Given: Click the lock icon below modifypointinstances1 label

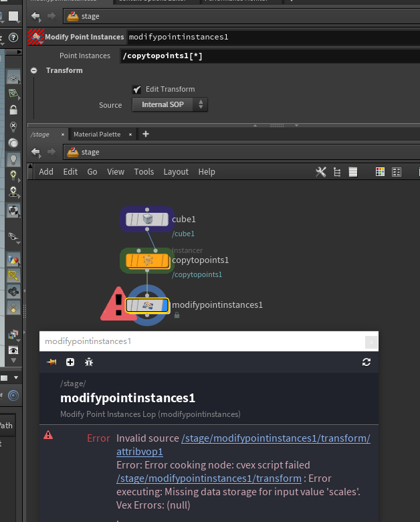Looking at the screenshot, I should pyautogui.click(x=177, y=315).
